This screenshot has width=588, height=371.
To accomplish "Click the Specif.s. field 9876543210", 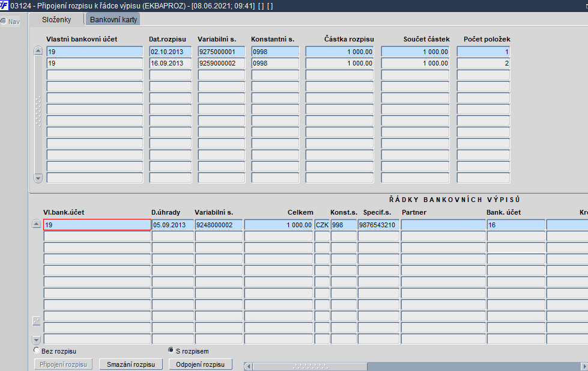I will (x=379, y=224).
